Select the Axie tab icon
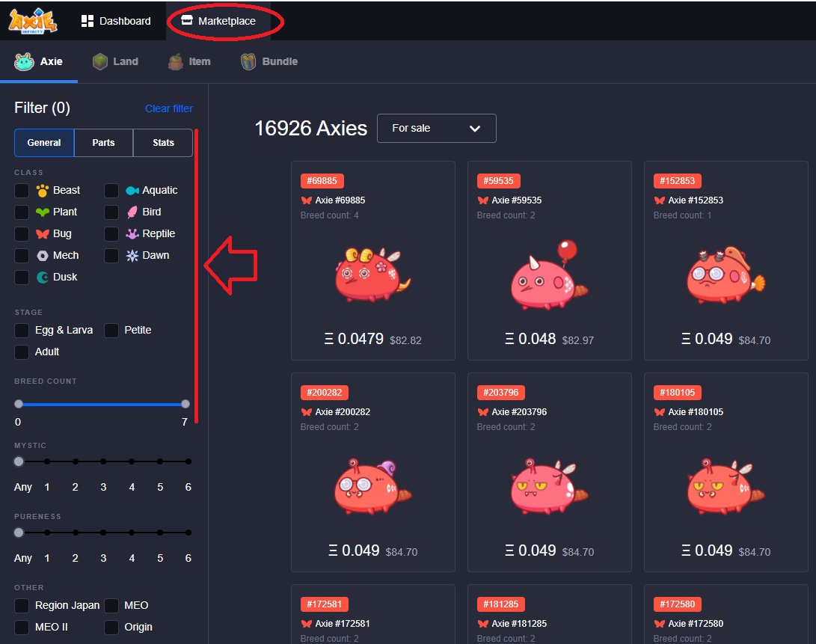This screenshot has width=816, height=644. (25, 61)
